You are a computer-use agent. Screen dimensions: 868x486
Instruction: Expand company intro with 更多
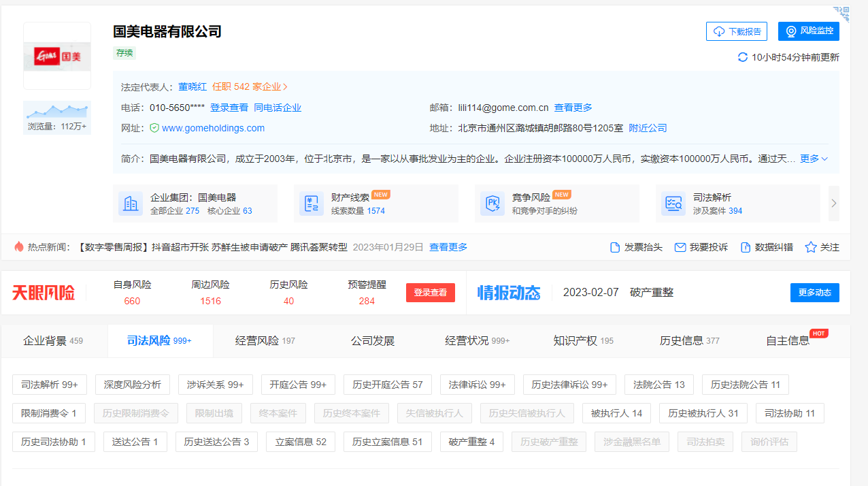(x=814, y=159)
